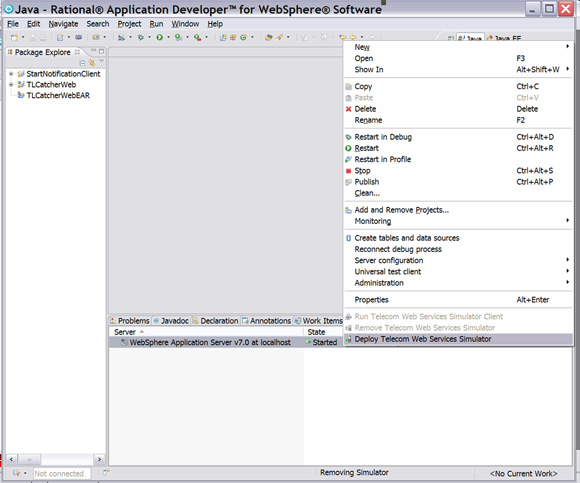Click Publish in the context menu

pyautogui.click(x=459, y=182)
